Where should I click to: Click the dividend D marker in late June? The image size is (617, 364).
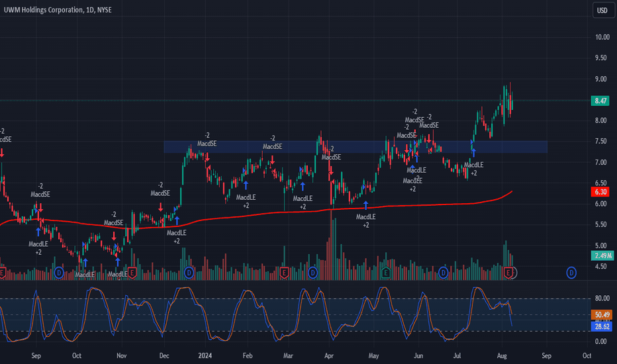[444, 272]
